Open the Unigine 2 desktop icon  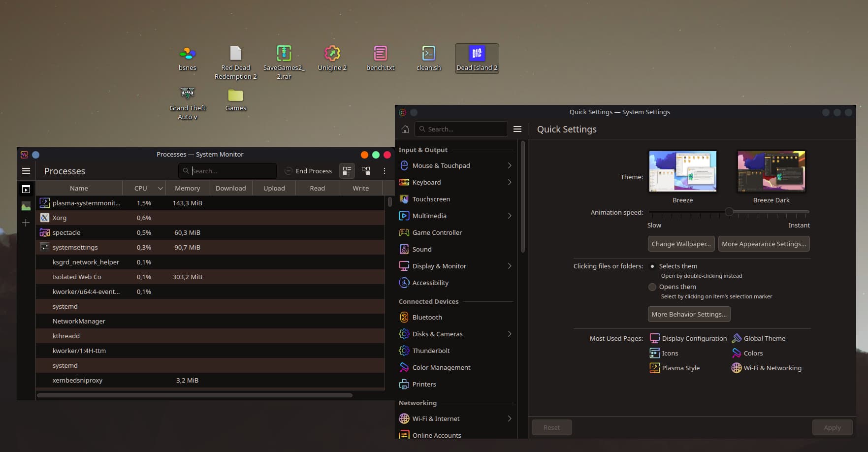(332, 58)
